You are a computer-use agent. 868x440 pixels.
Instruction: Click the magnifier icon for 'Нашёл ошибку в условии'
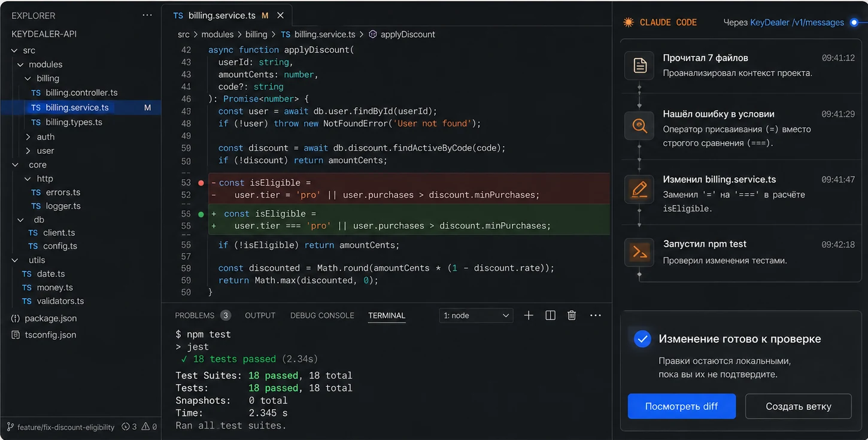639,126
